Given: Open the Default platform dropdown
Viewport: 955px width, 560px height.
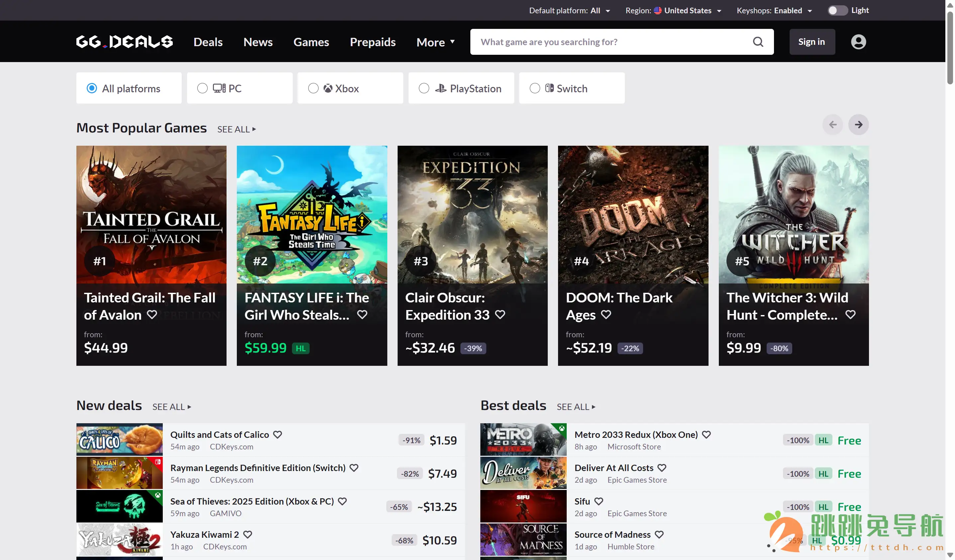Looking at the screenshot, I should [x=569, y=11].
